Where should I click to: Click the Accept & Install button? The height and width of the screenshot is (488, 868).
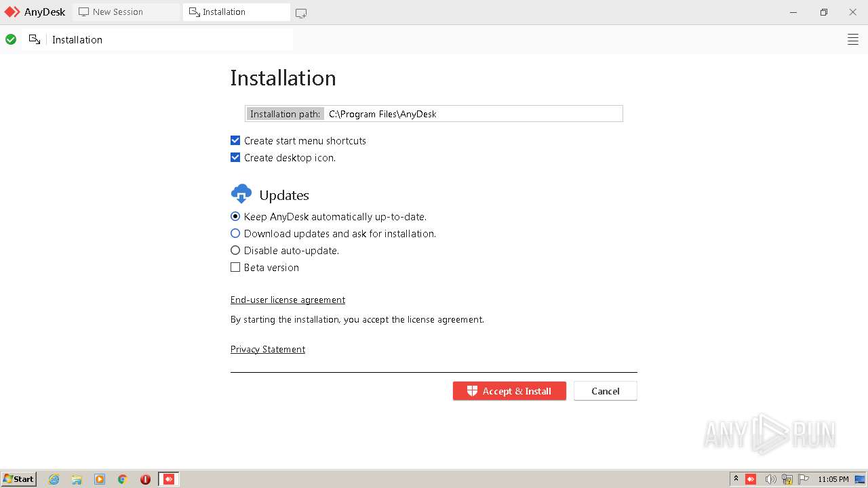(509, 391)
